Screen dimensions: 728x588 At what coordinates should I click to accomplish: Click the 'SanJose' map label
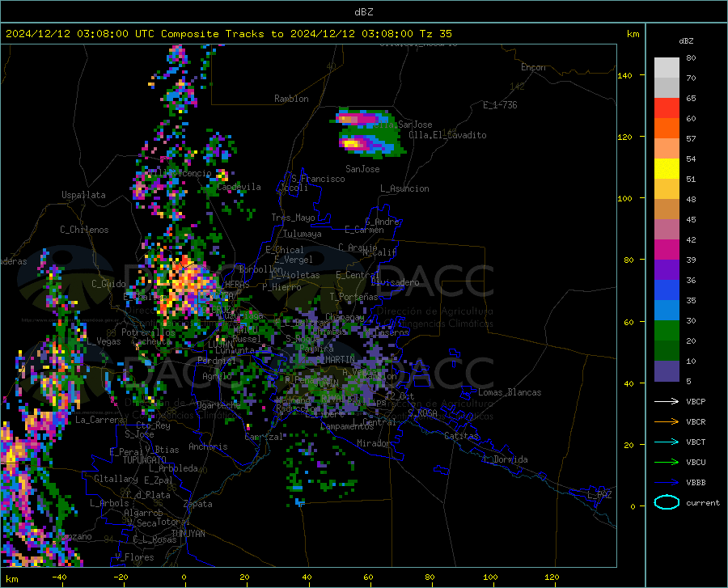pyautogui.click(x=362, y=169)
